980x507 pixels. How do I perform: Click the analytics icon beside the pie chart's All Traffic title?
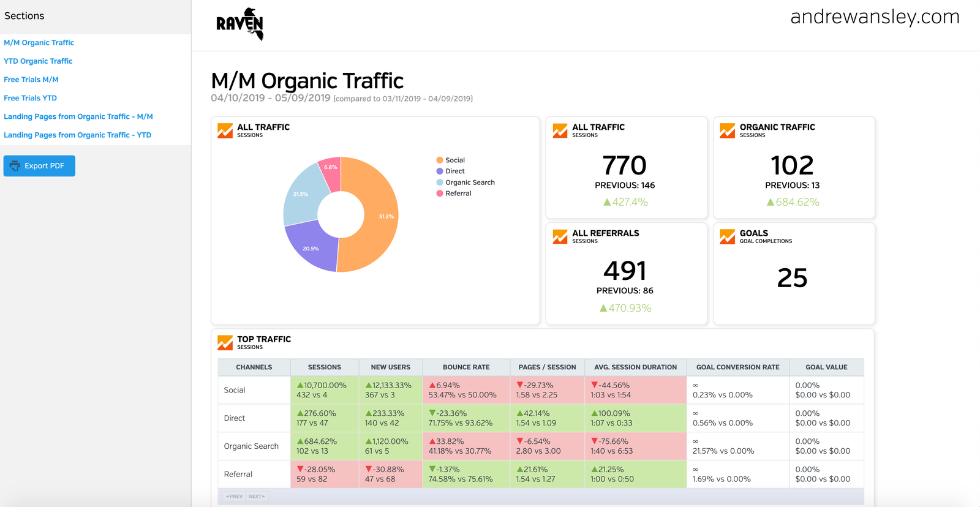tap(225, 130)
